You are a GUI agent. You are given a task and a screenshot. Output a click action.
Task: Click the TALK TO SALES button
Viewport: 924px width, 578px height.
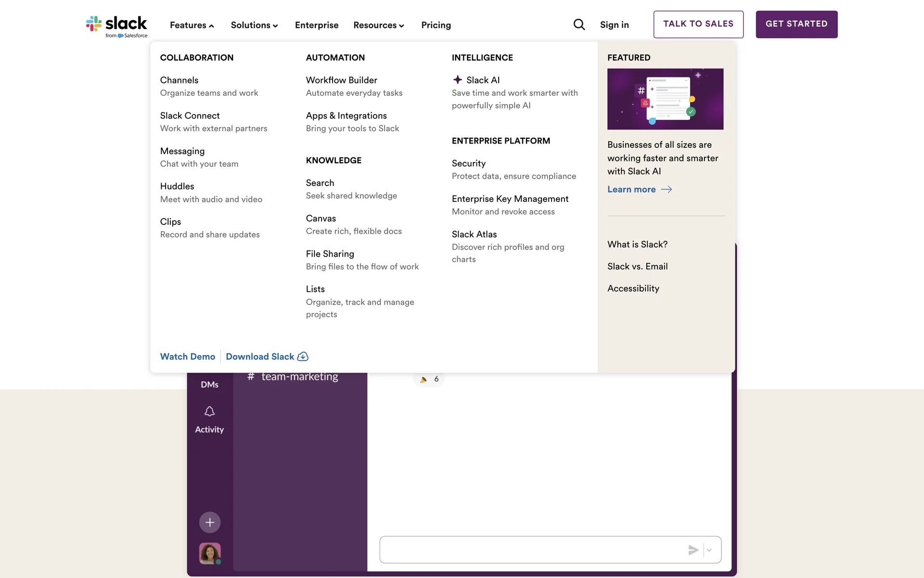698,24
